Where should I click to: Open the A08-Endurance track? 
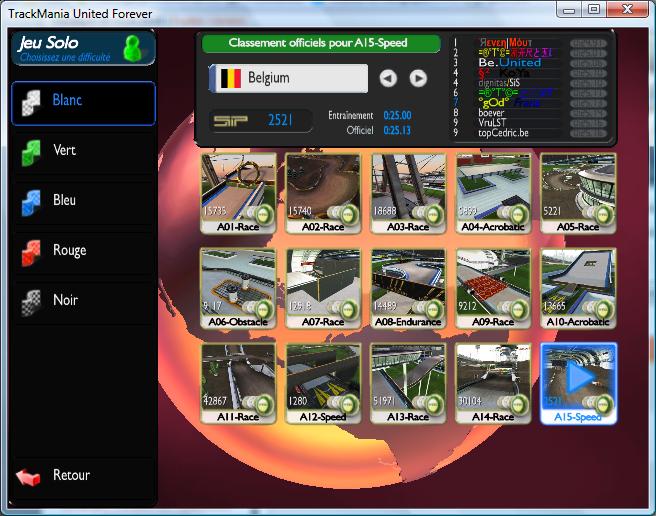[408, 288]
